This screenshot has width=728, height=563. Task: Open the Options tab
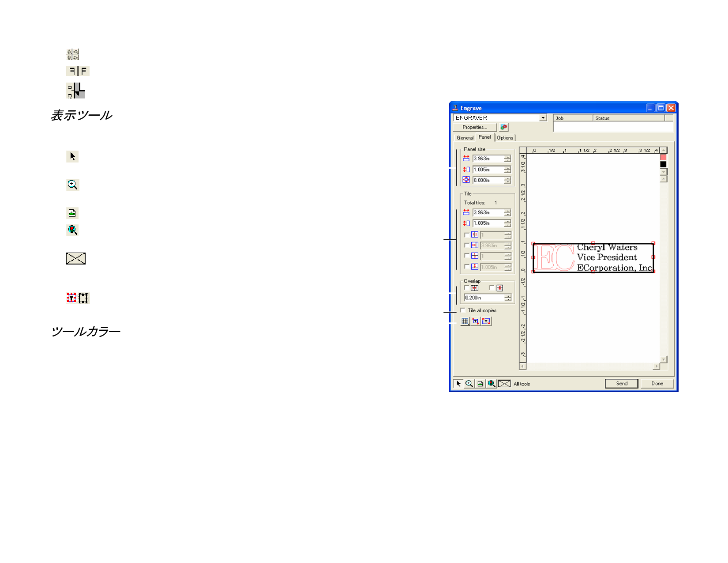pos(505,138)
